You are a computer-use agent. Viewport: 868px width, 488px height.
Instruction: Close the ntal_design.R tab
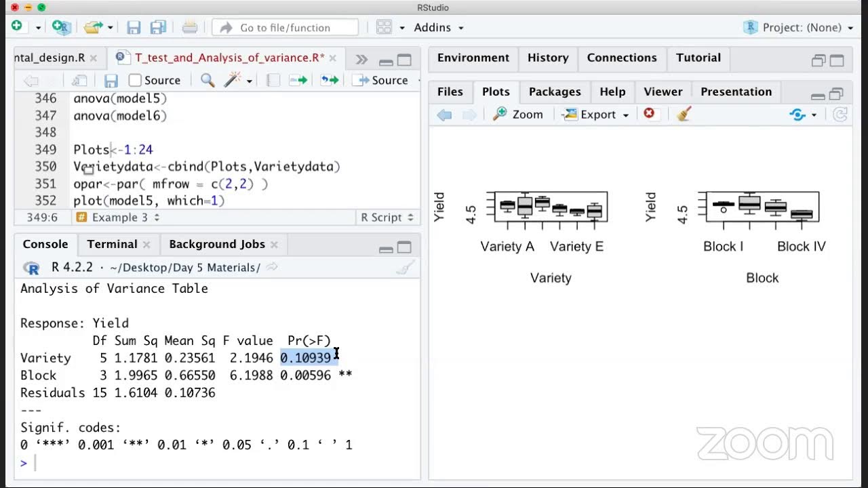tap(94, 58)
